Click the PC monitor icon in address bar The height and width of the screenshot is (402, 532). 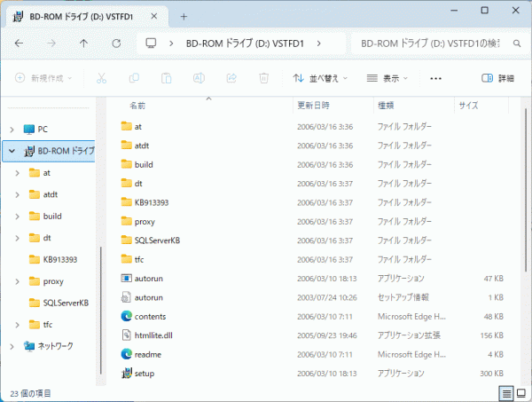click(151, 43)
